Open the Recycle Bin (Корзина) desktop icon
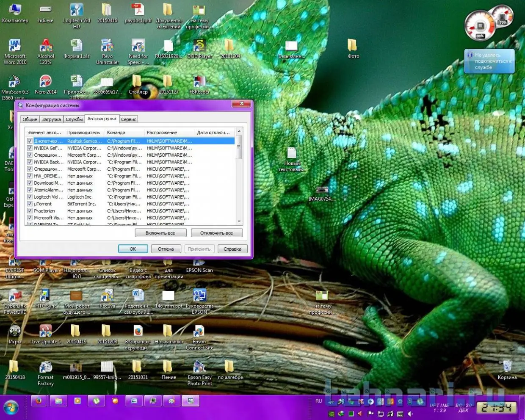The height and width of the screenshot is (420, 525). 507,367
